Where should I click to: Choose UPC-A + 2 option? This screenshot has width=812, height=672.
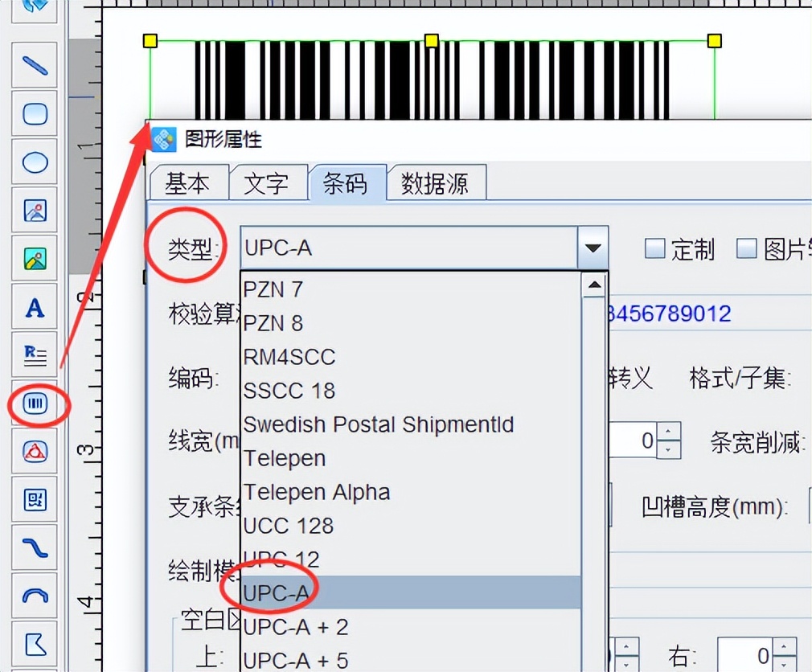(x=411, y=627)
